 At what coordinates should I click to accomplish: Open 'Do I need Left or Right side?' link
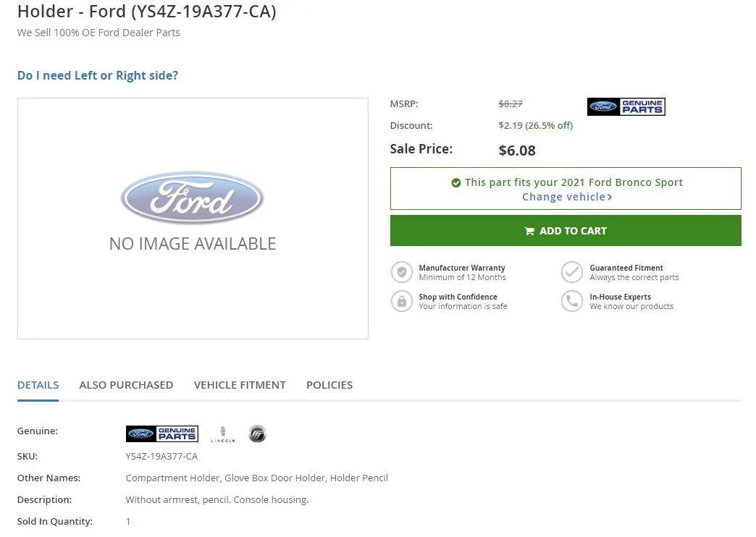tap(98, 75)
